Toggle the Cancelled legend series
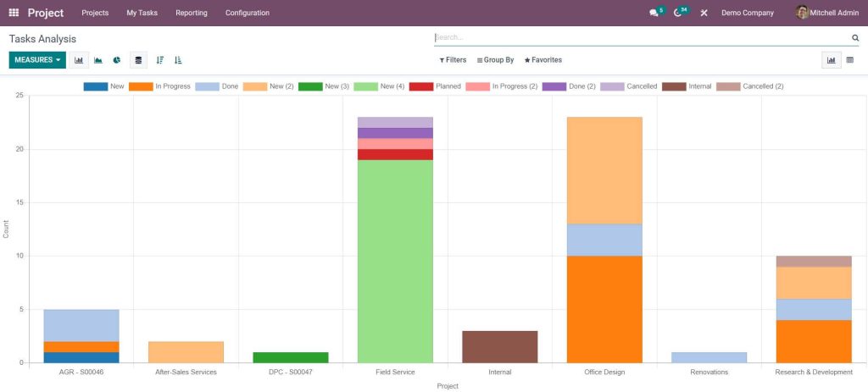 tap(629, 86)
